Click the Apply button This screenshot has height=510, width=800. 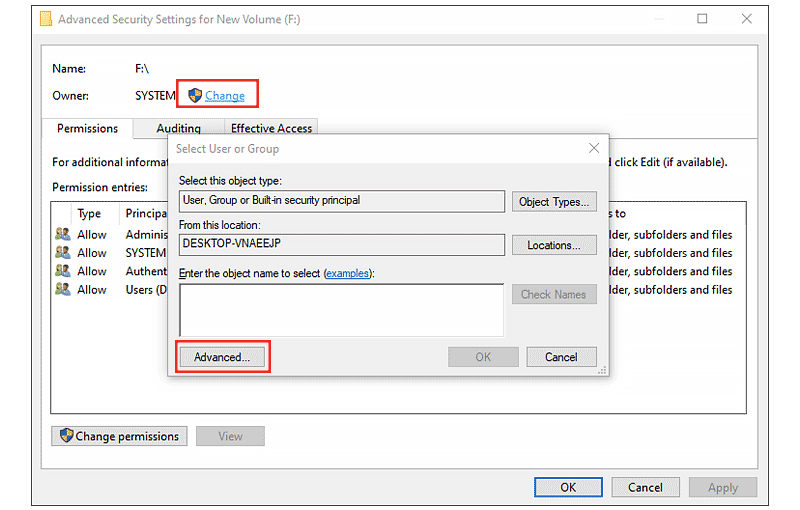click(x=723, y=487)
